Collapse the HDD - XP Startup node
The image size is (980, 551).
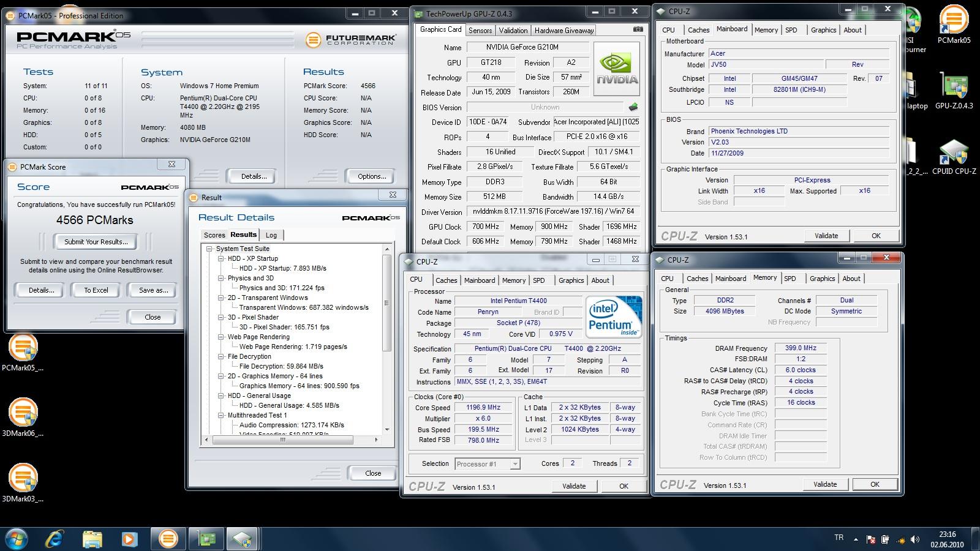(221, 258)
